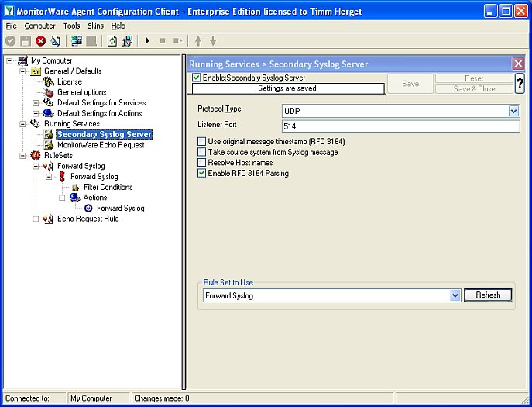Click the MonitorWare Echo Request service icon
This screenshot has height=407, width=532.
49,145
